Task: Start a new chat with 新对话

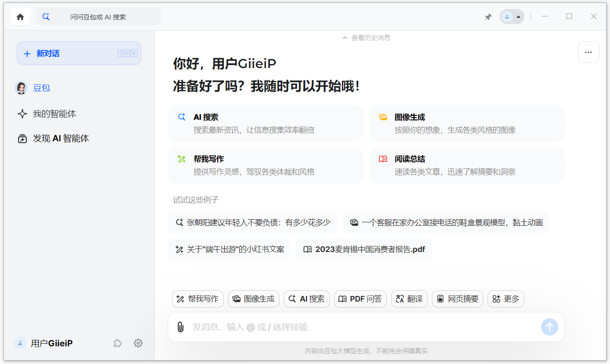Action: point(79,53)
